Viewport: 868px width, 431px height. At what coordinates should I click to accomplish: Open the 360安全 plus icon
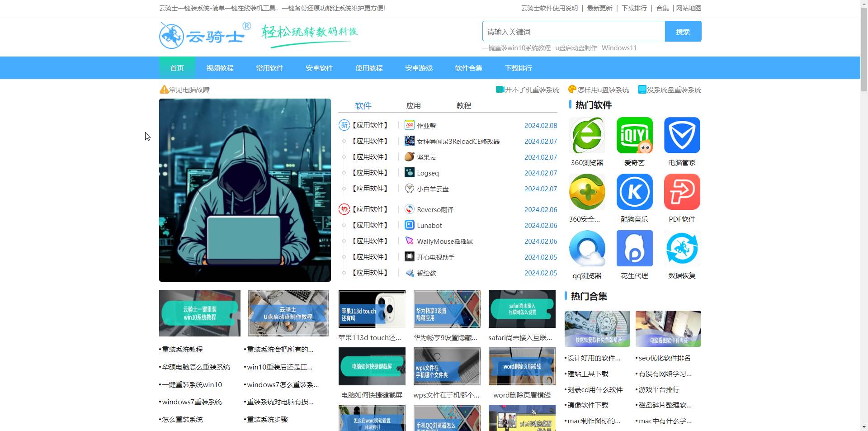point(587,192)
